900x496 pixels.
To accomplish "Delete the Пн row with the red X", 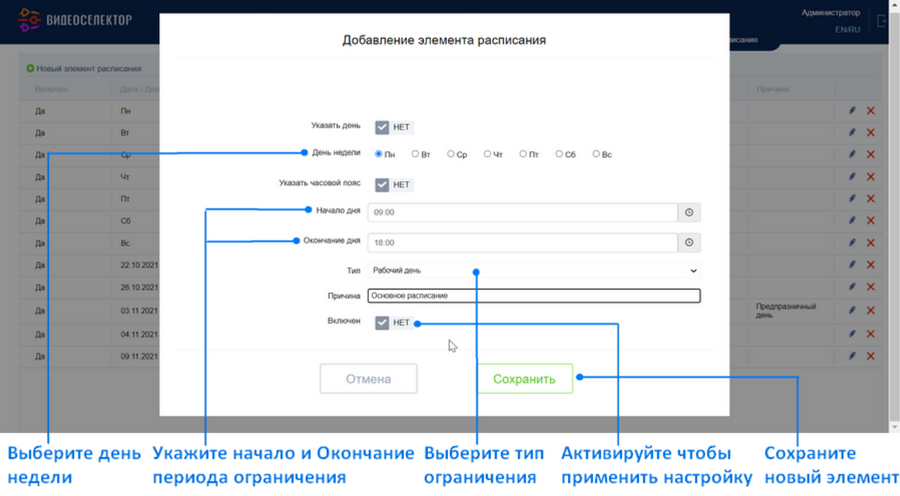I will click(x=871, y=111).
